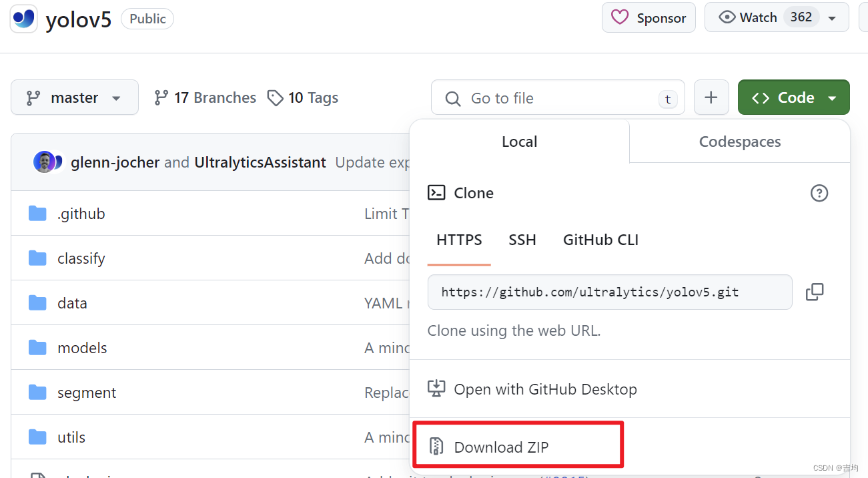Open the segment folder

coord(87,393)
